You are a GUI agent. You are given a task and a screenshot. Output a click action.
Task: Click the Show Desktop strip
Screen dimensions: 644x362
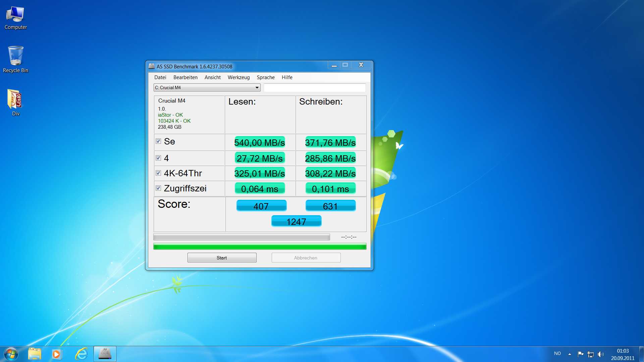point(641,354)
